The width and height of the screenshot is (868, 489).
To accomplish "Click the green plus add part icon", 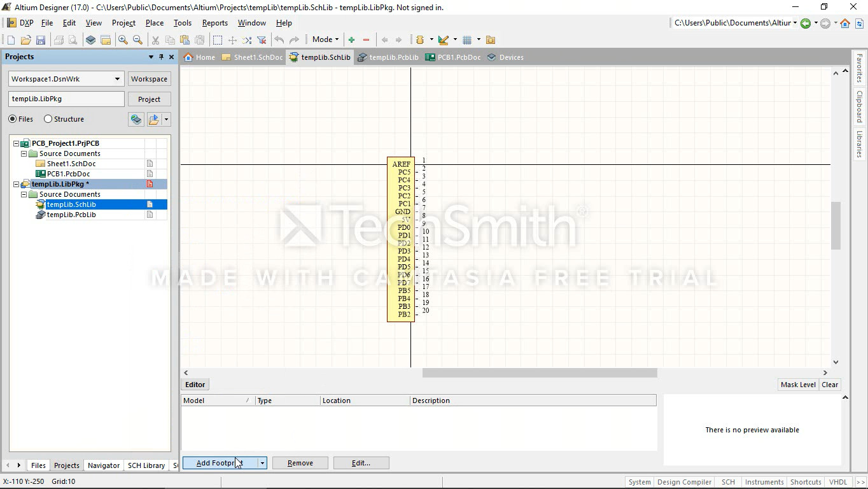I will coord(351,39).
